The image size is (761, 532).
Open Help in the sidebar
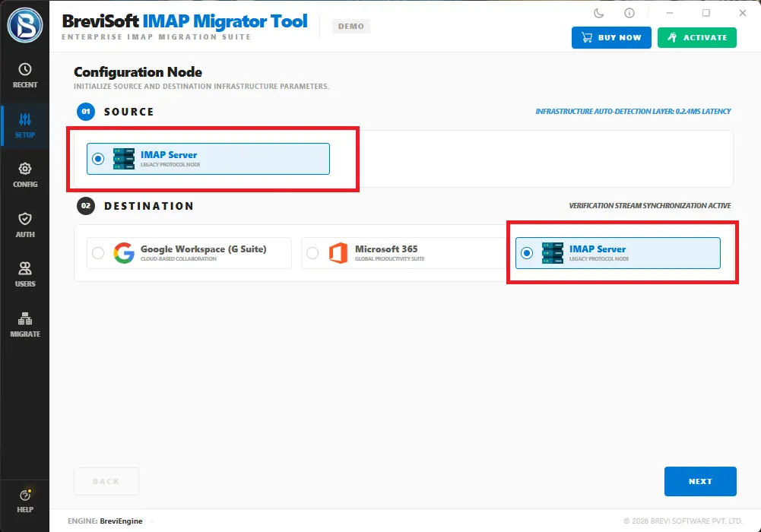(x=25, y=501)
